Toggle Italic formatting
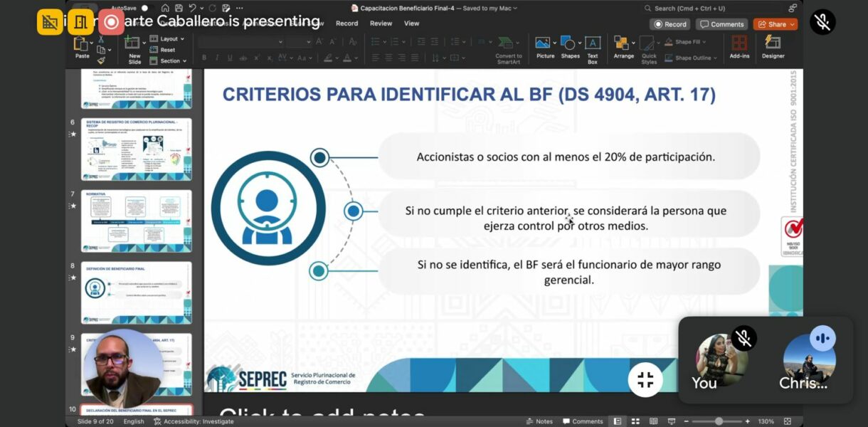Viewport: 868px width, 427px height. (x=217, y=58)
